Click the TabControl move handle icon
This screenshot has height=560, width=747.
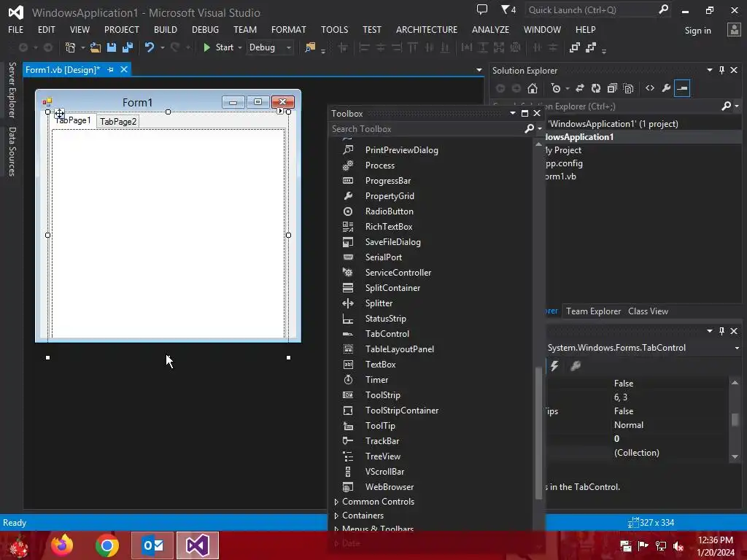[x=59, y=113]
